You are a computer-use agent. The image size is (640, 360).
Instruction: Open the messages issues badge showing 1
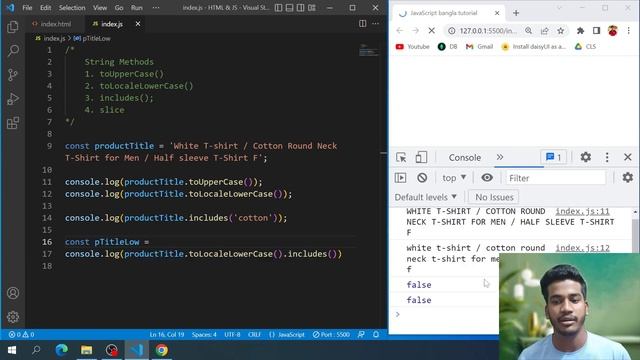click(553, 157)
